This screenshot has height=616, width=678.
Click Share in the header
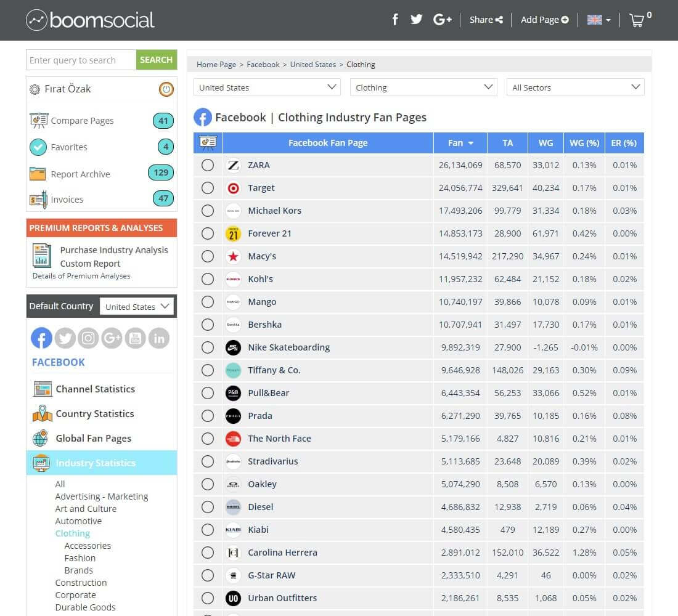click(486, 20)
